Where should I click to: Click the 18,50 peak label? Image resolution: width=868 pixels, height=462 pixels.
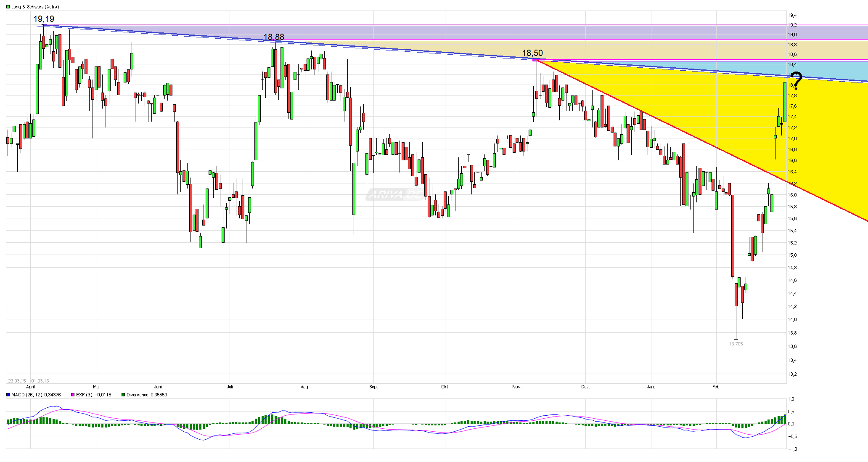coord(532,53)
